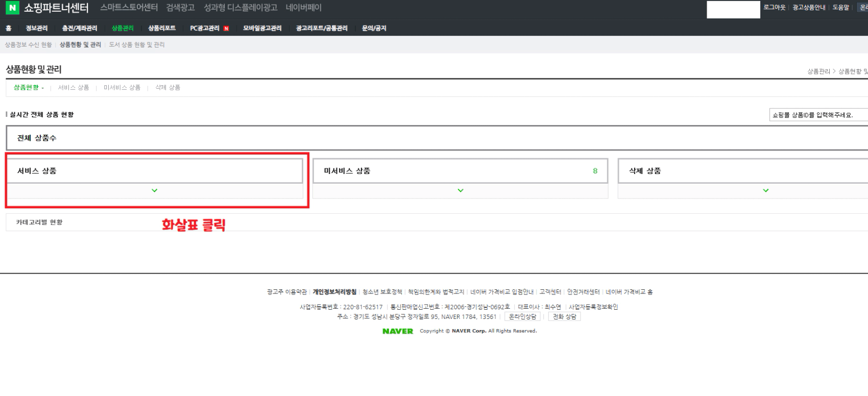The width and height of the screenshot is (868, 396).
Task: Click the 온라인상담 button
Action: [x=523, y=317]
